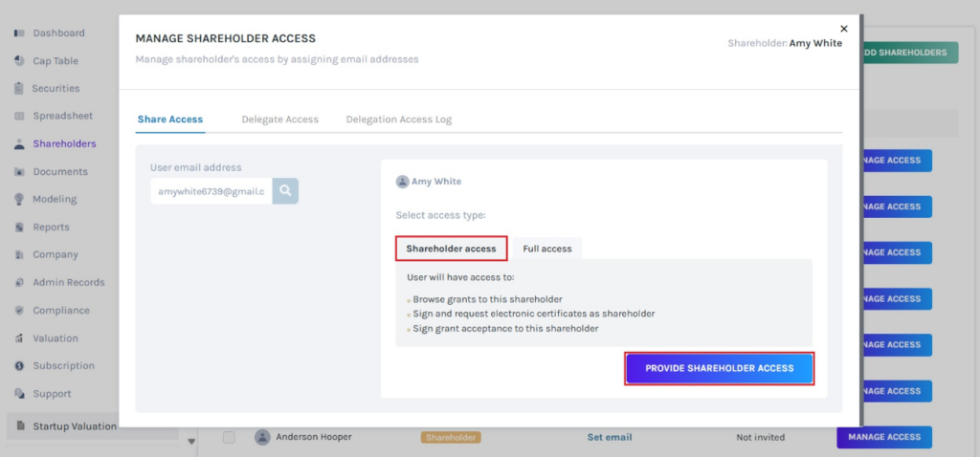Click the Admin Records icon
This screenshot has width=980, height=457.
click(19, 282)
